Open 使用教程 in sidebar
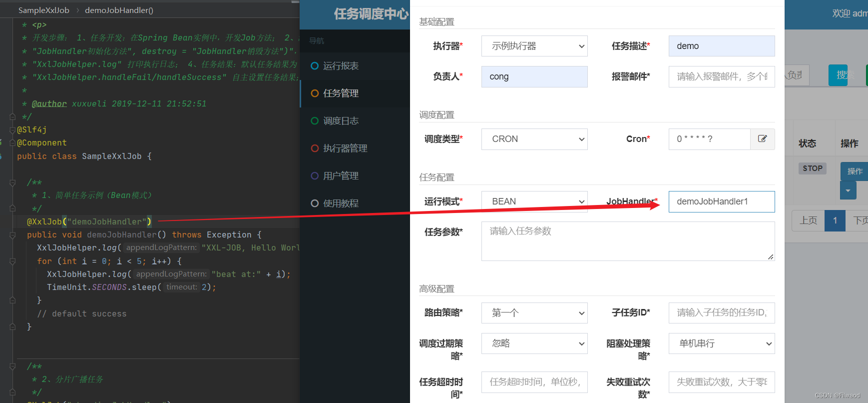Screen dimensions: 868x403 pos(355,203)
